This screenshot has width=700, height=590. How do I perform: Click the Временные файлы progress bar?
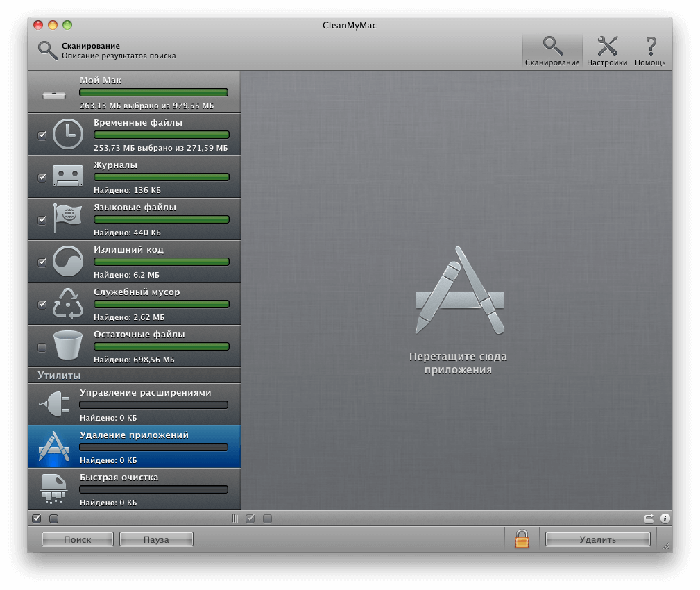(x=162, y=135)
